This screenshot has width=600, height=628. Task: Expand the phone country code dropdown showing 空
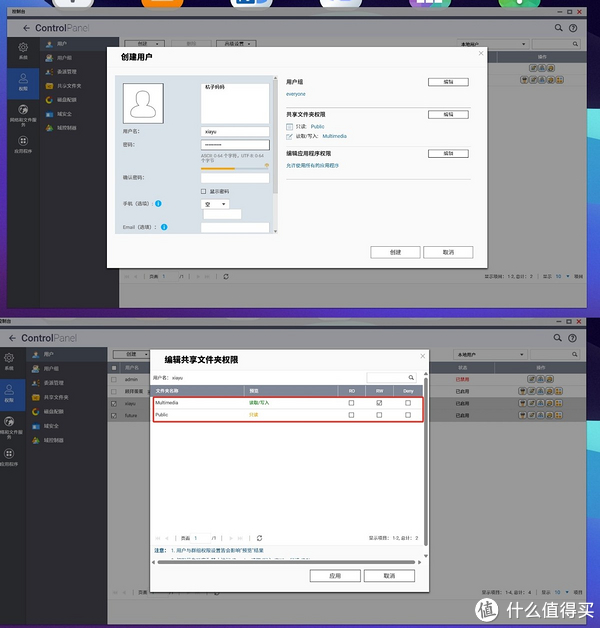215,203
